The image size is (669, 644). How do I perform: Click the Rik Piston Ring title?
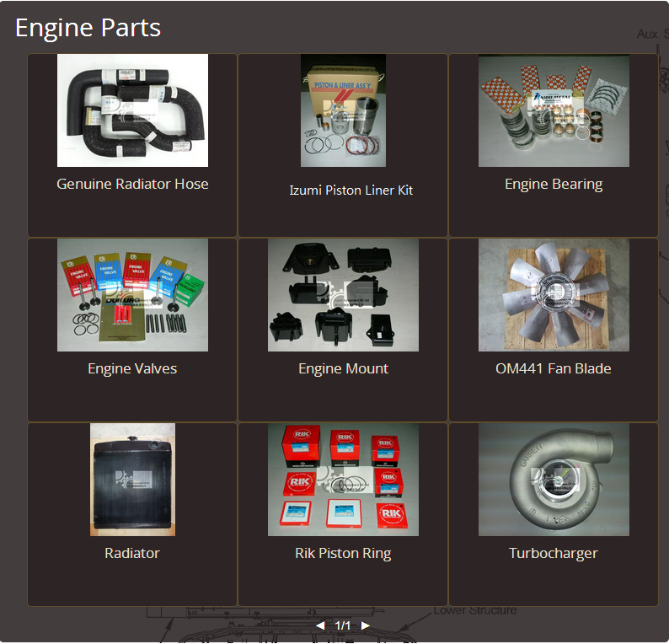pyautogui.click(x=343, y=554)
